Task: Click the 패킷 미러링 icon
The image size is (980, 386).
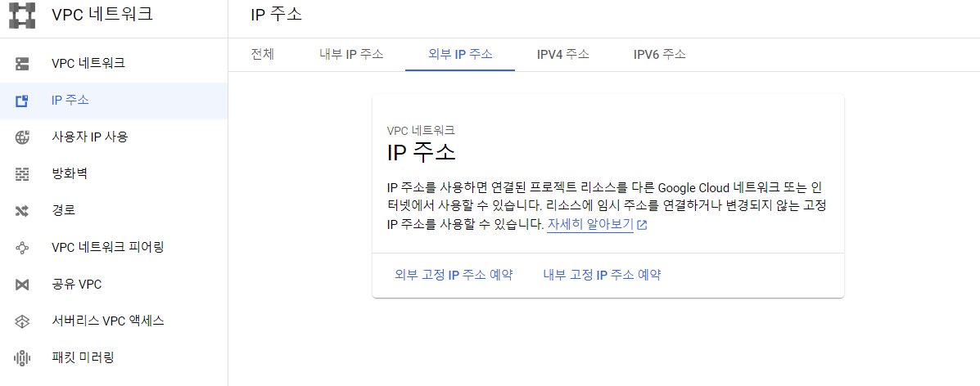Action: [x=22, y=358]
